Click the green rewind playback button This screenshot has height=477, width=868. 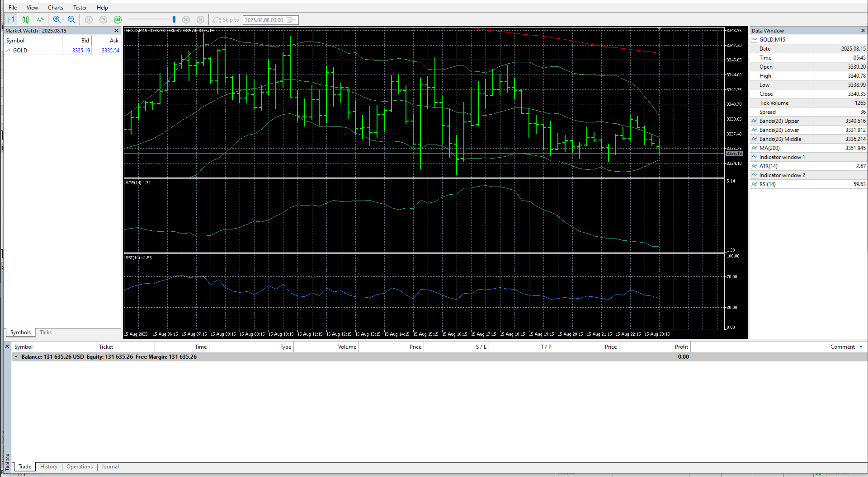pyautogui.click(x=118, y=20)
